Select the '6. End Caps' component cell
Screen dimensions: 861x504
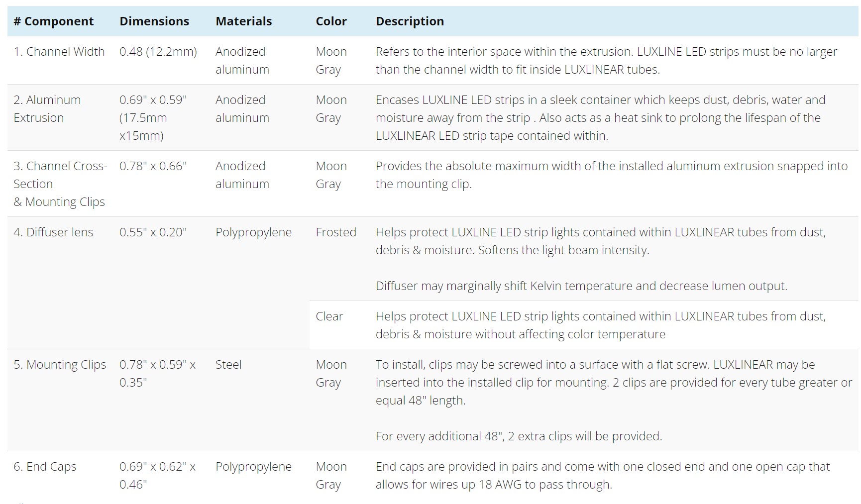[45, 467]
